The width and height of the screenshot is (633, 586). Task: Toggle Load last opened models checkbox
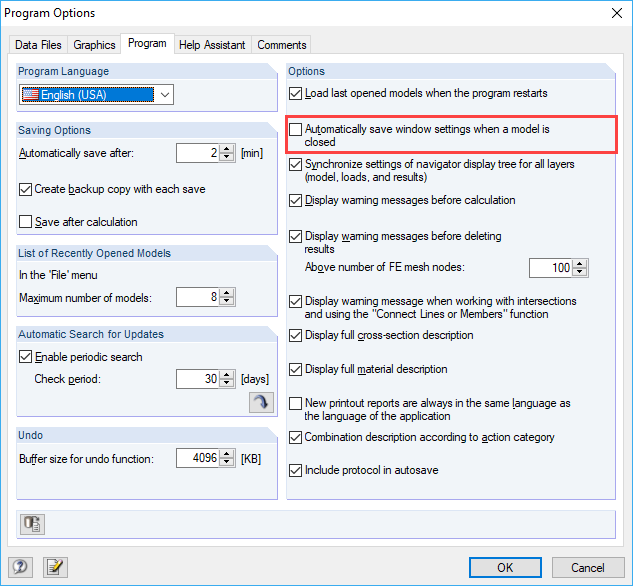pos(296,94)
